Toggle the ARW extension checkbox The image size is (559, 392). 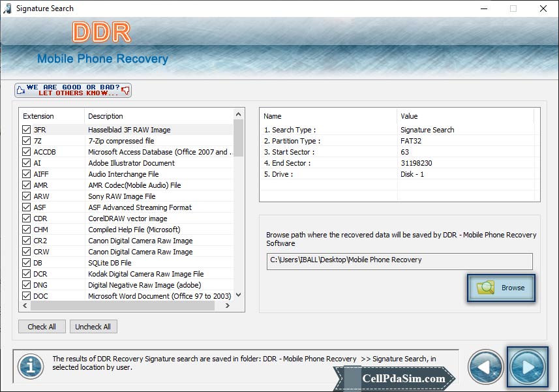coord(26,196)
